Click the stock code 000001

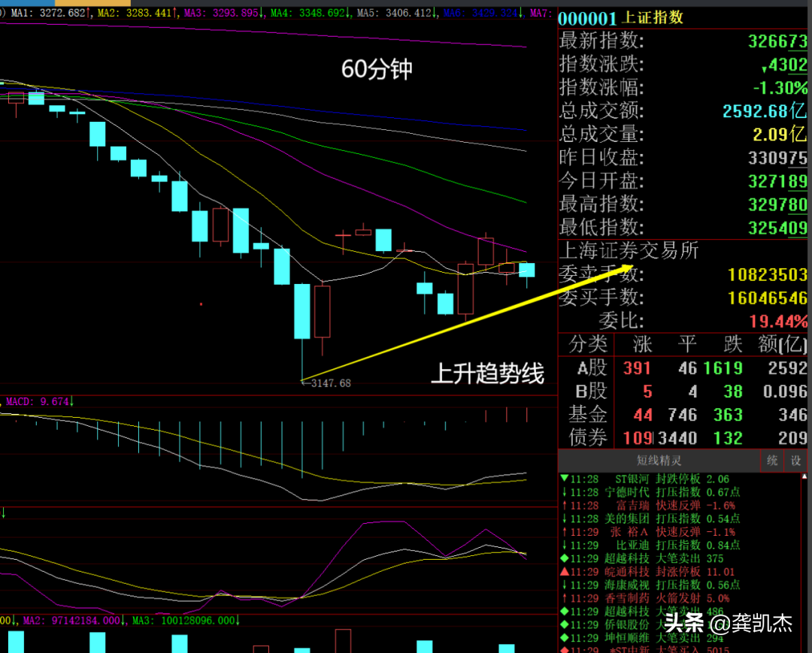pyautogui.click(x=588, y=19)
